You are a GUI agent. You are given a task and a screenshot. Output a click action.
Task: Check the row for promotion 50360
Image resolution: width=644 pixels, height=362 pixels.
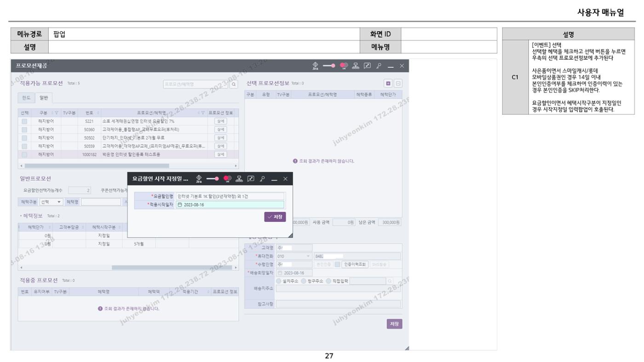[x=24, y=130]
